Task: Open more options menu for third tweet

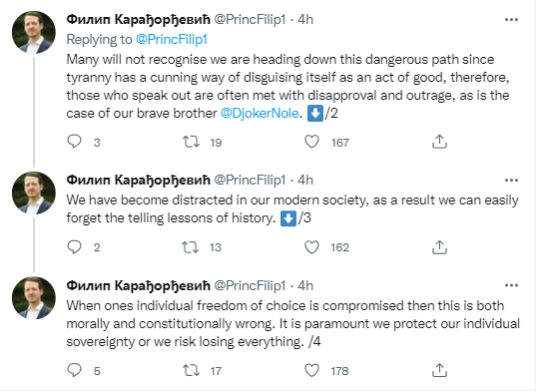Action: pyautogui.click(x=511, y=285)
